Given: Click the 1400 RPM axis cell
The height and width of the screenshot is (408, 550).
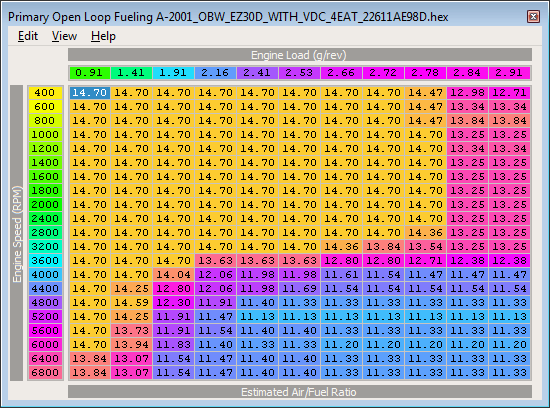Looking at the screenshot, I should coord(45,163).
